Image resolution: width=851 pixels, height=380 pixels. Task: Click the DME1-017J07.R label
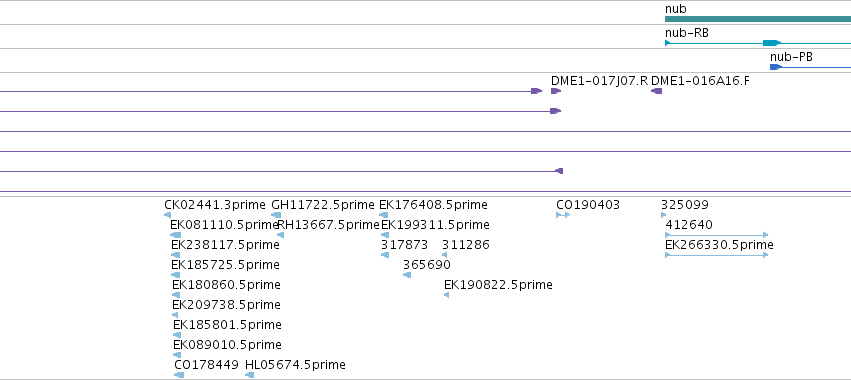[x=599, y=81]
